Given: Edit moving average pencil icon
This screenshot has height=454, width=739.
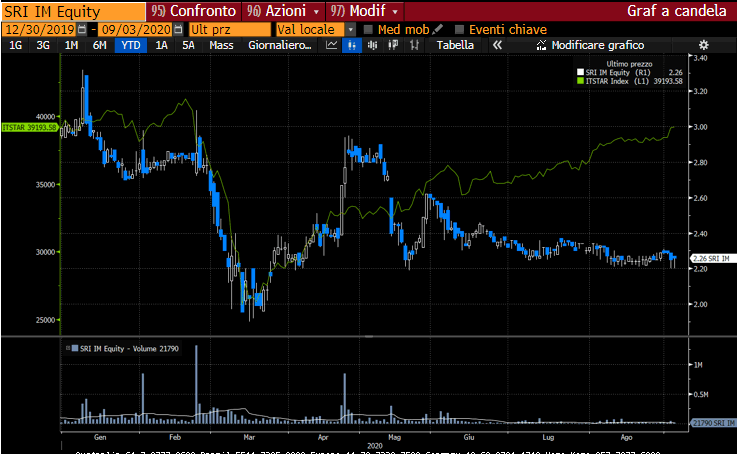Looking at the screenshot, I should pyautogui.click(x=437, y=30).
